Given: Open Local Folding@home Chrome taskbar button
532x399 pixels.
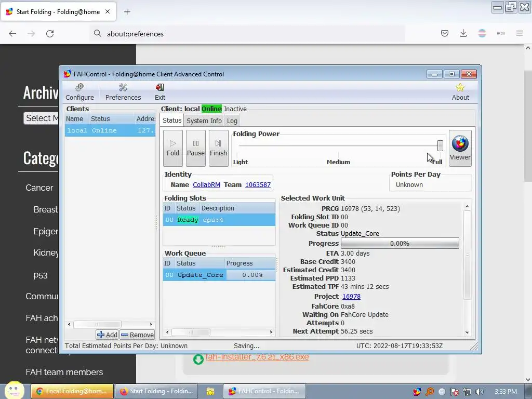Looking at the screenshot, I should pos(72,391).
